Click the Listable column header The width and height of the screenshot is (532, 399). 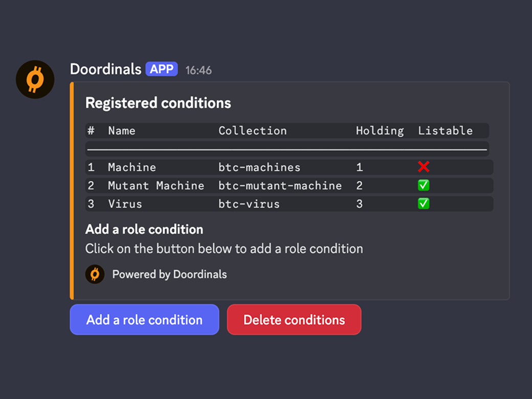pos(445,130)
